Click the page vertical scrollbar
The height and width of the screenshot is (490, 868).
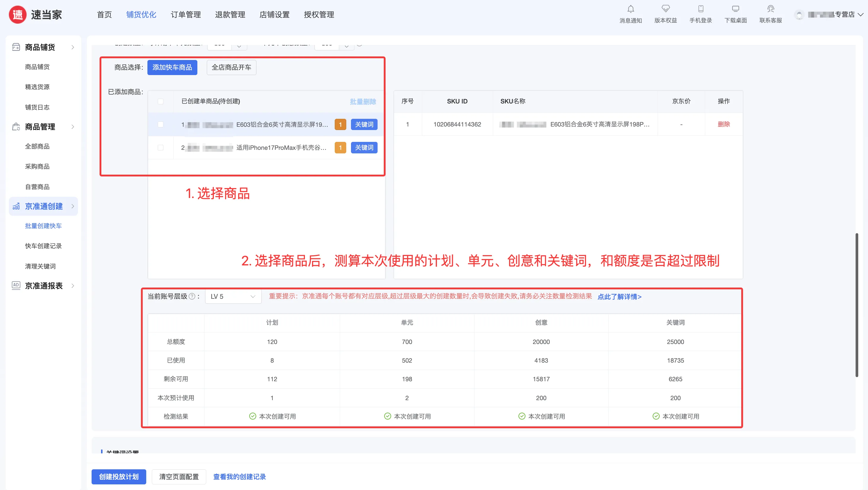tap(856, 305)
